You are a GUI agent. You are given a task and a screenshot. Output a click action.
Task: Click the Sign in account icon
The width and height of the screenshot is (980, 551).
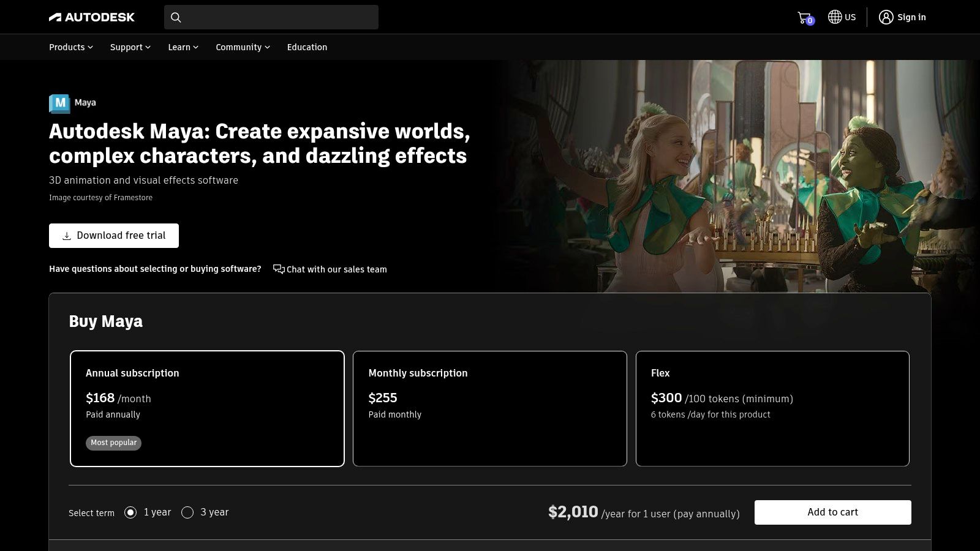pos(886,17)
